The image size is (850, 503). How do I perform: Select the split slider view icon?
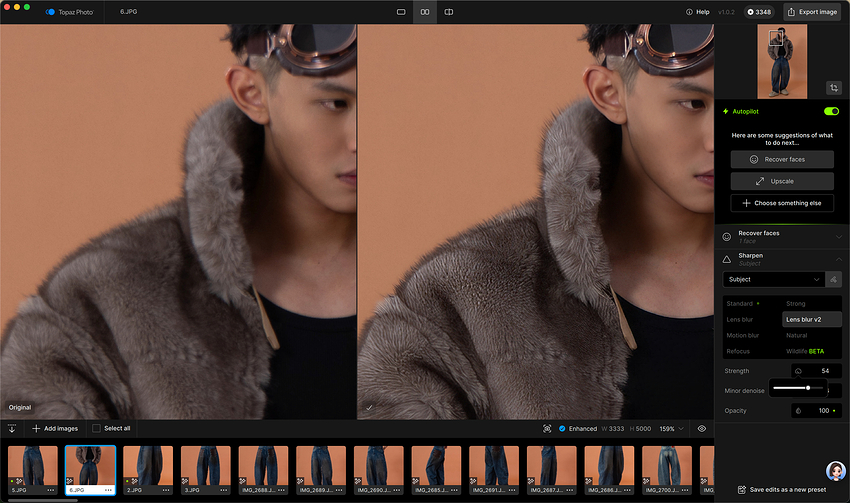tap(449, 12)
